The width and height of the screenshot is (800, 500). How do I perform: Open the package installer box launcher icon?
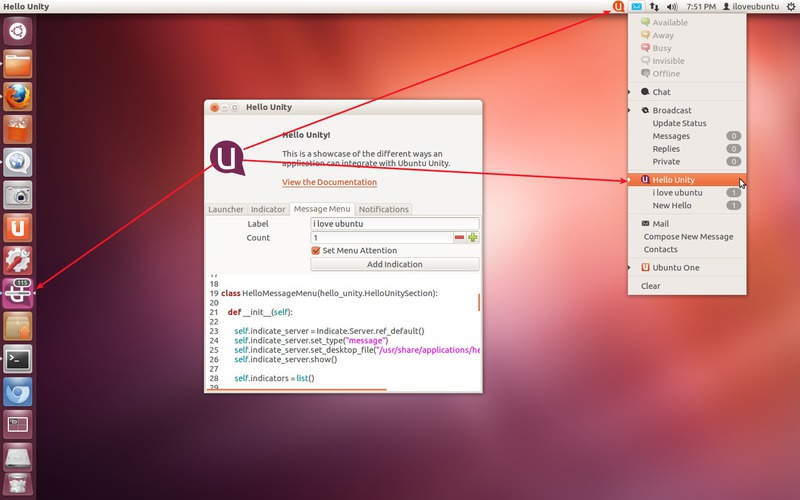18,326
